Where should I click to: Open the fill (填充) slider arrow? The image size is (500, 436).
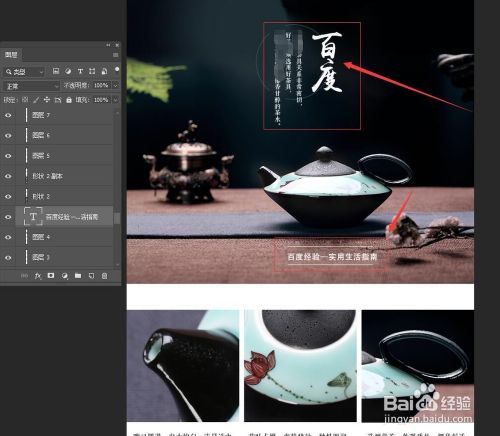(116, 100)
